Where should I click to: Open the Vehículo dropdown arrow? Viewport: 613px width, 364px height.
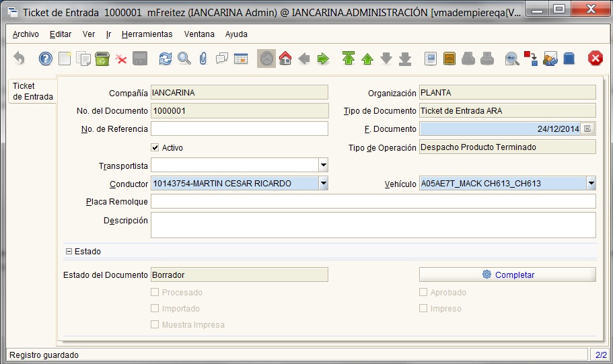[x=591, y=183]
